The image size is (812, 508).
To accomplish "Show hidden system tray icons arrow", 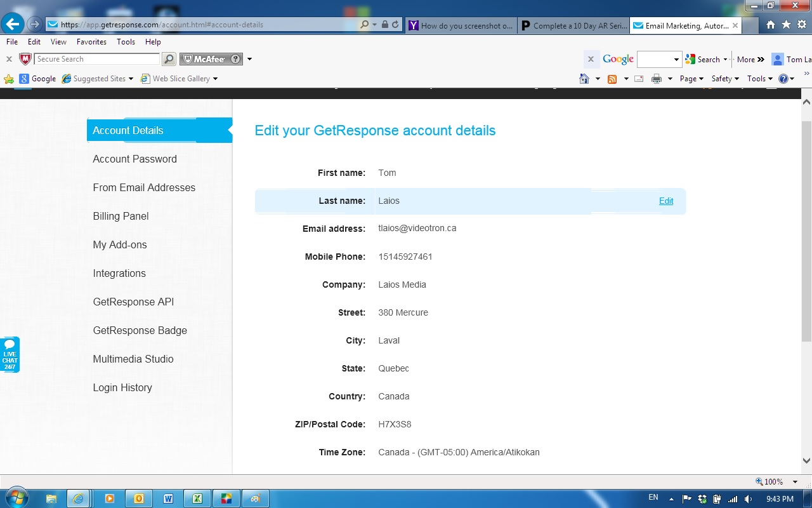I will pyautogui.click(x=671, y=499).
